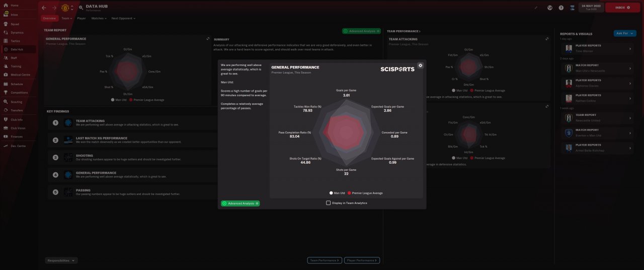The height and width of the screenshot is (270, 644).
Task: Open Newcastle United team report
Action: click(x=598, y=118)
